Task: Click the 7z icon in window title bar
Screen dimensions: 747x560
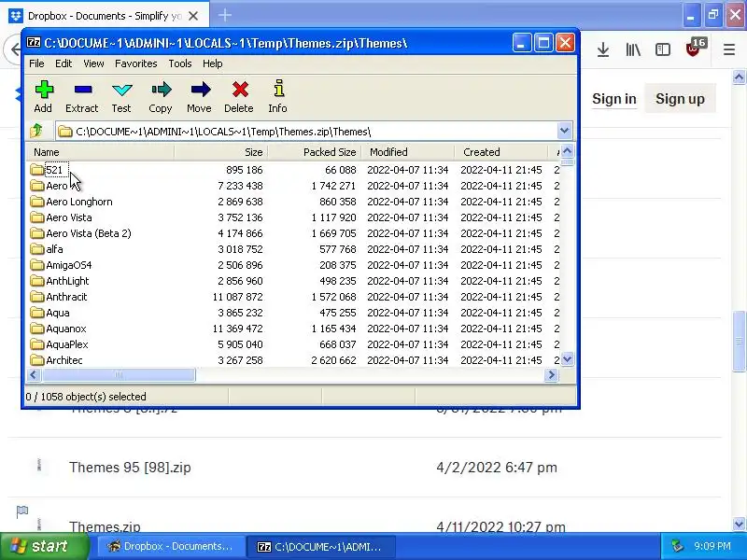Action: [x=34, y=42]
